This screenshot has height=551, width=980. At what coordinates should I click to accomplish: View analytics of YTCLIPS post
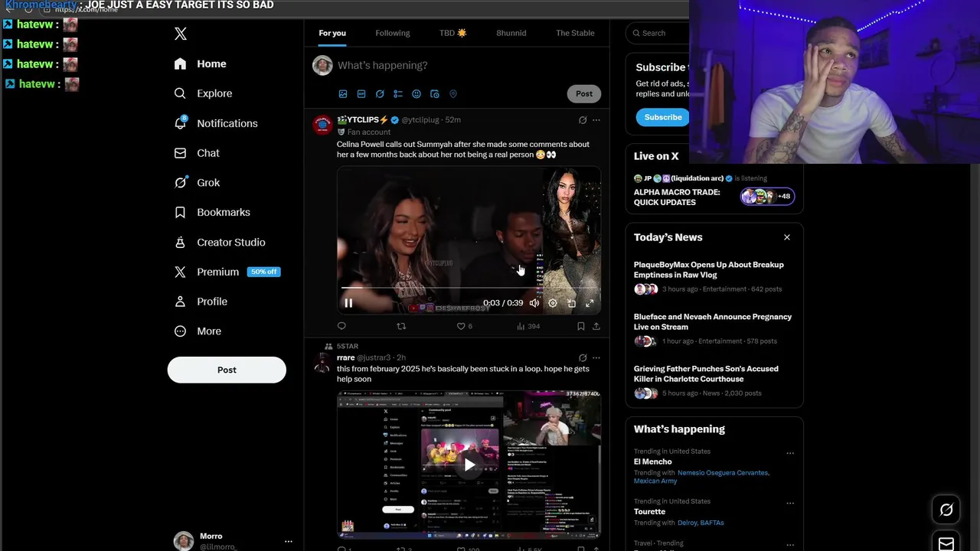coord(528,326)
